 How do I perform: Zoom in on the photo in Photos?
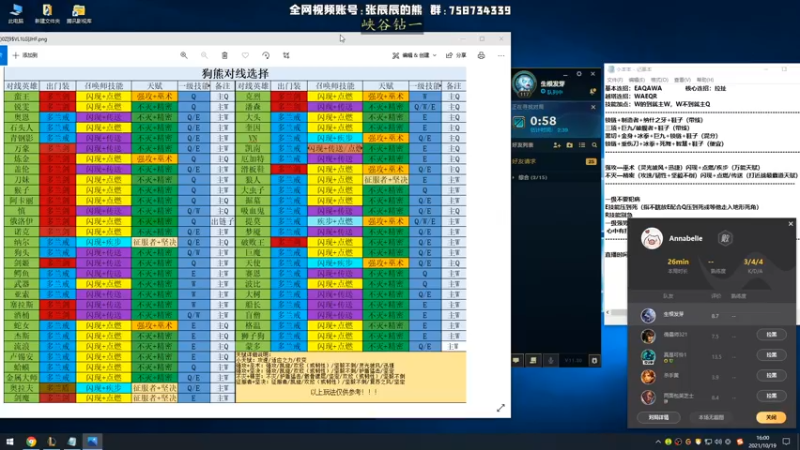point(184,55)
